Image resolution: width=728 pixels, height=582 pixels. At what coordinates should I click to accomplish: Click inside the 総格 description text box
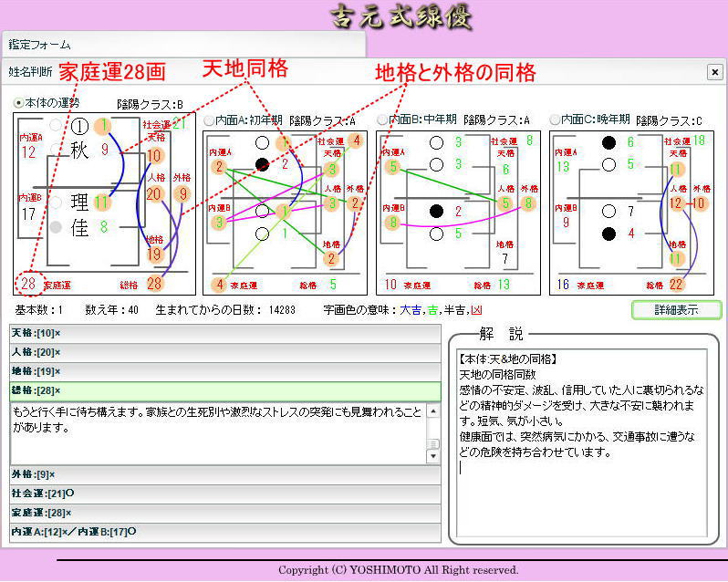coord(218,433)
